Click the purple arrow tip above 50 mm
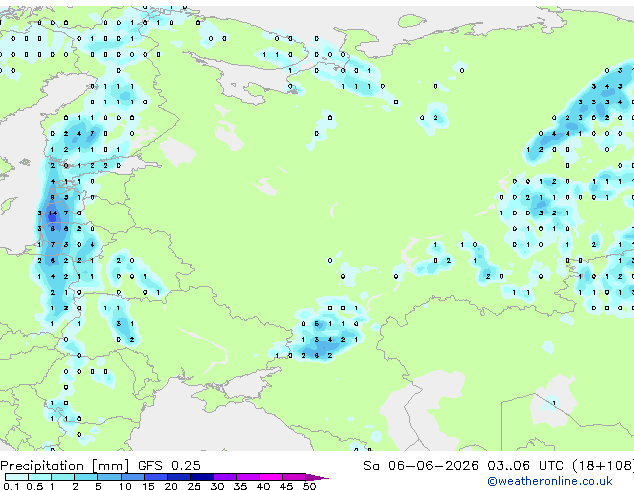Image resolution: width=634 pixels, height=490 pixels. [x=317, y=477]
